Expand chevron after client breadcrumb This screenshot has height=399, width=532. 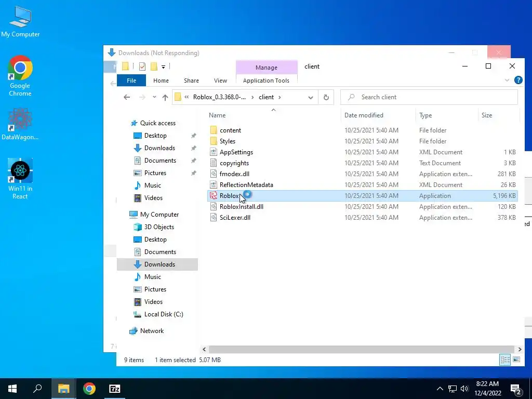click(280, 97)
